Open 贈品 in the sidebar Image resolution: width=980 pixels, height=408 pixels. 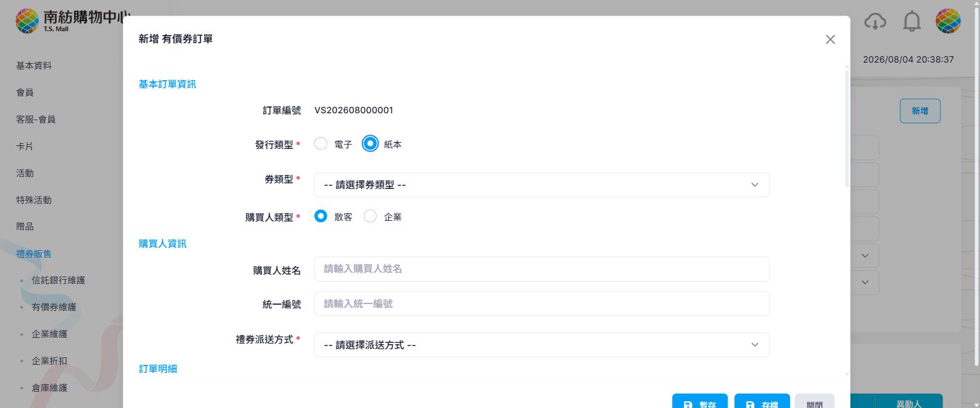25,227
